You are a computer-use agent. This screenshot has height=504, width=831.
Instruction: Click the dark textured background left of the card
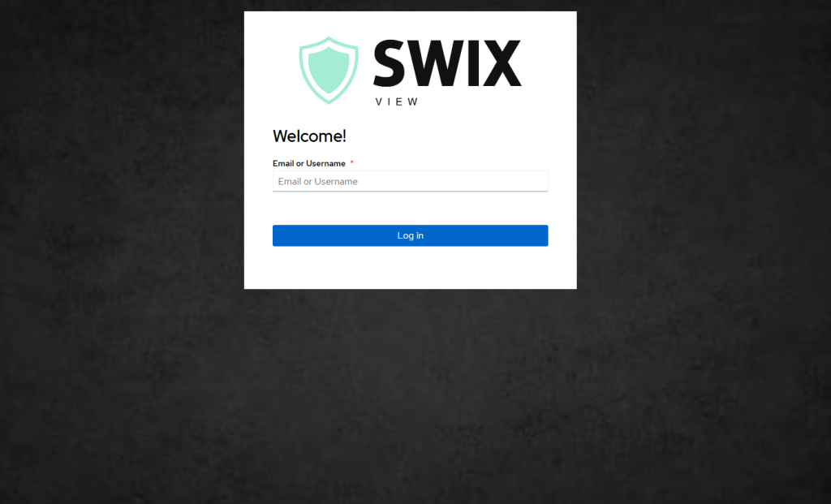click(x=122, y=212)
